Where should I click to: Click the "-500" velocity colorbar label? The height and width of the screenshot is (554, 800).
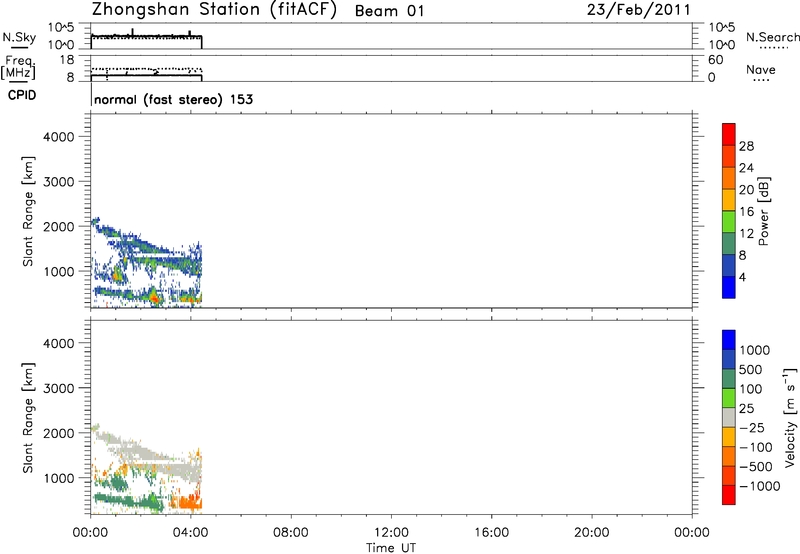(755, 467)
